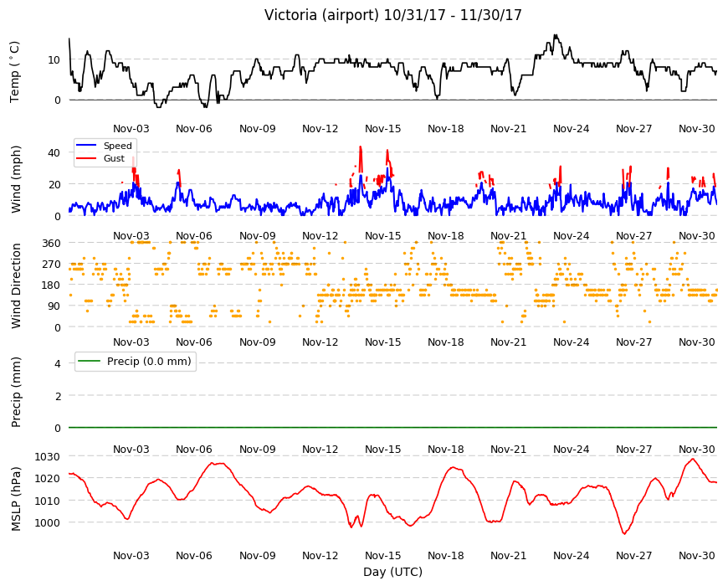Viewport: 728px width, 586px height.
Task: Click the blue Speed legend line
Action: 87,146
